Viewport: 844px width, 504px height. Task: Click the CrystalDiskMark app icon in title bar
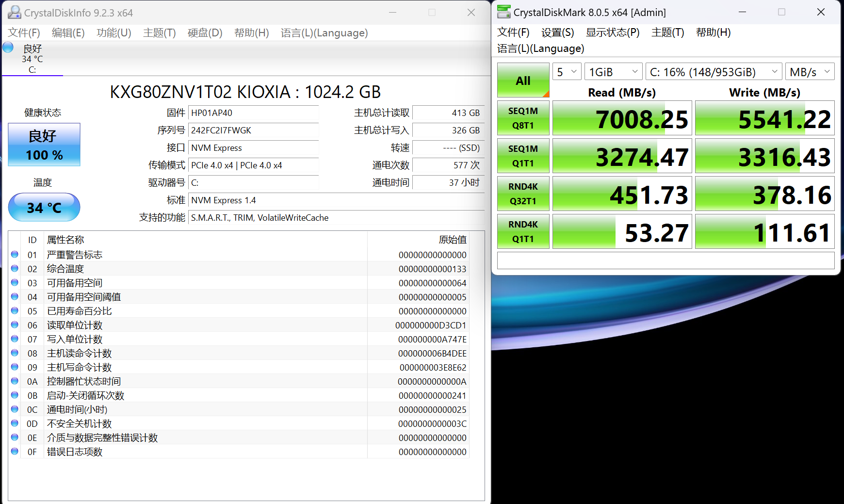tap(504, 12)
